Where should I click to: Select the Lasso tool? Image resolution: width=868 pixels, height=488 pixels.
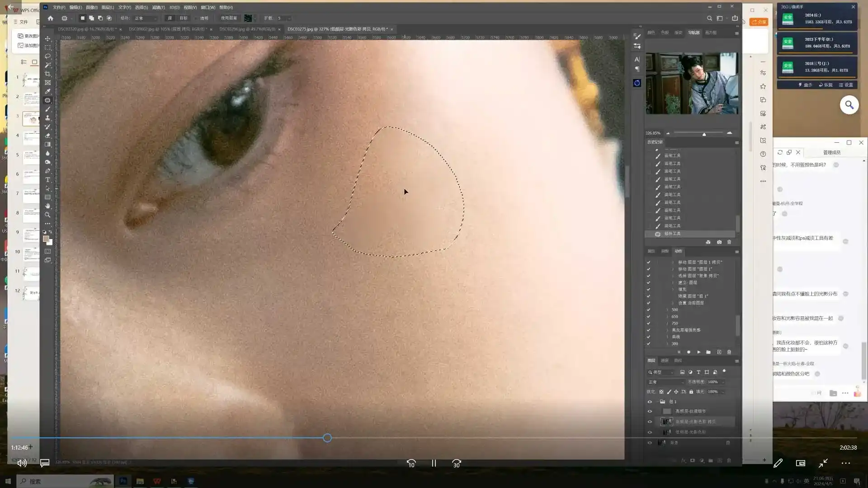(x=47, y=56)
